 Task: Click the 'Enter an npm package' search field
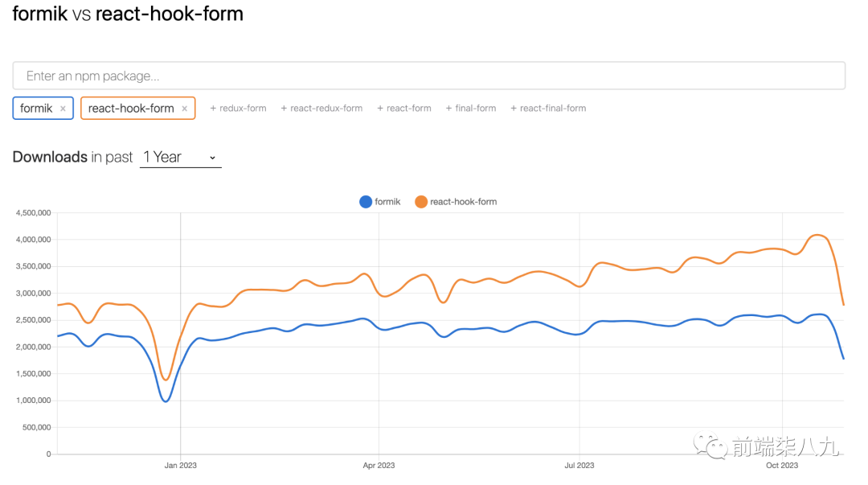[x=429, y=76]
